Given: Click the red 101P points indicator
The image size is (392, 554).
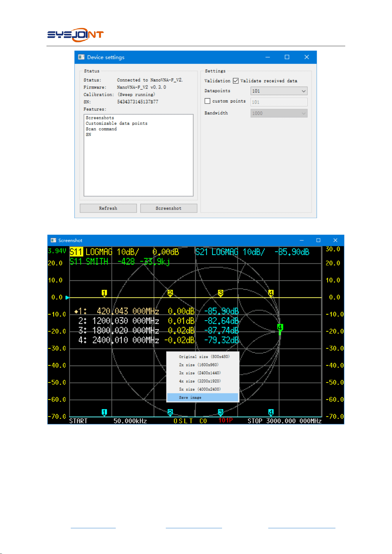Looking at the screenshot, I should (226, 421).
